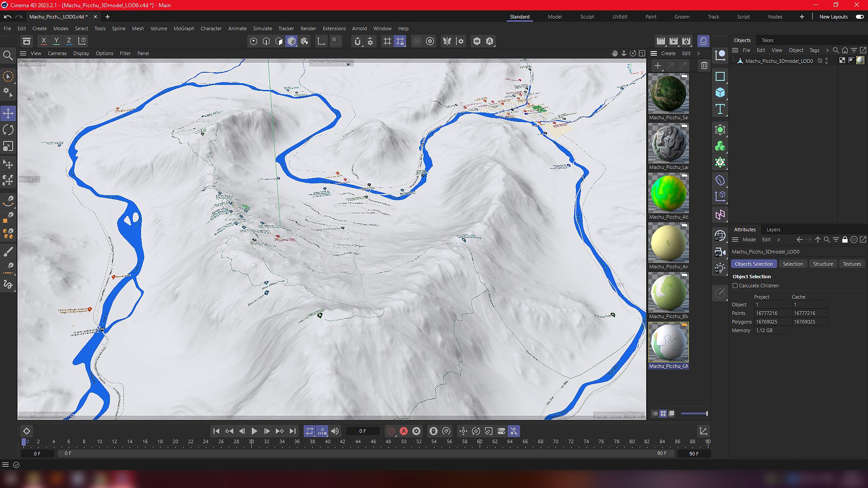Open the Textures tab button
This screenshot has width=868, height=488.
[x=852, y=264]
